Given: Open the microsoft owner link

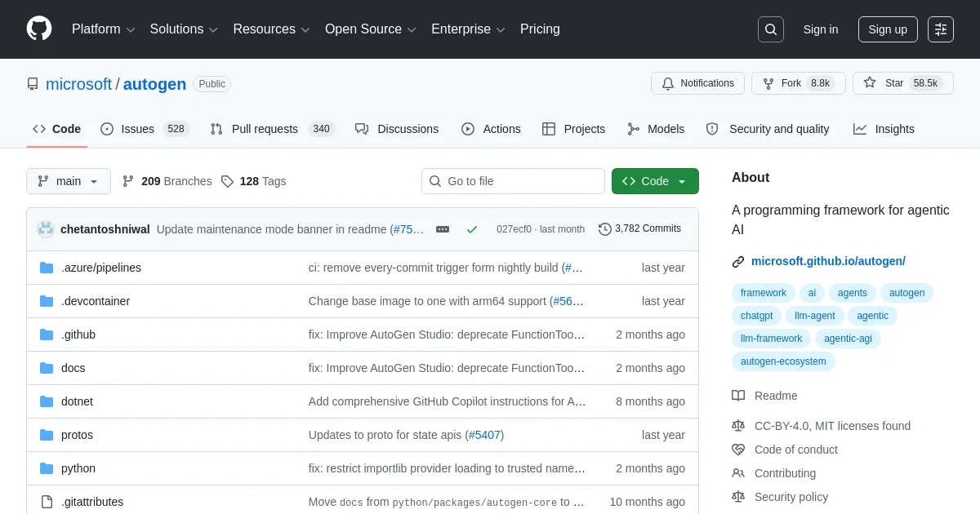Looking at the screenshot, I should (x=78, y=84).
